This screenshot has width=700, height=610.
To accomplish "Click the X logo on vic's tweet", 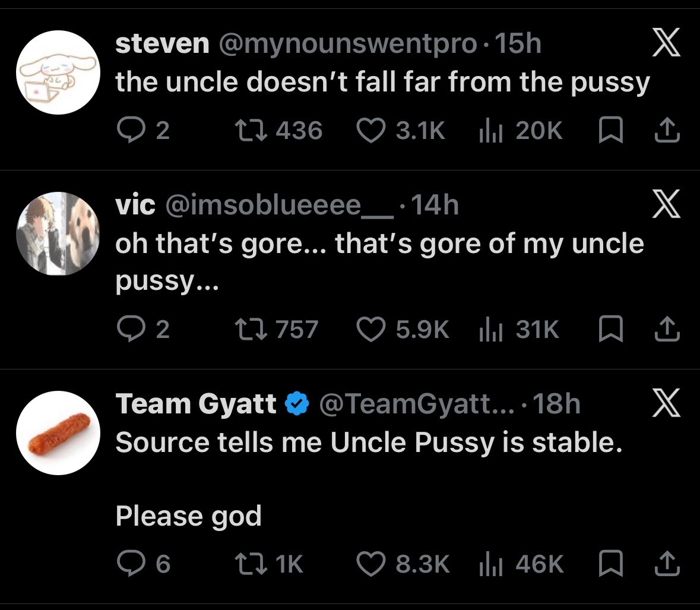I will [x=666, y=204].
